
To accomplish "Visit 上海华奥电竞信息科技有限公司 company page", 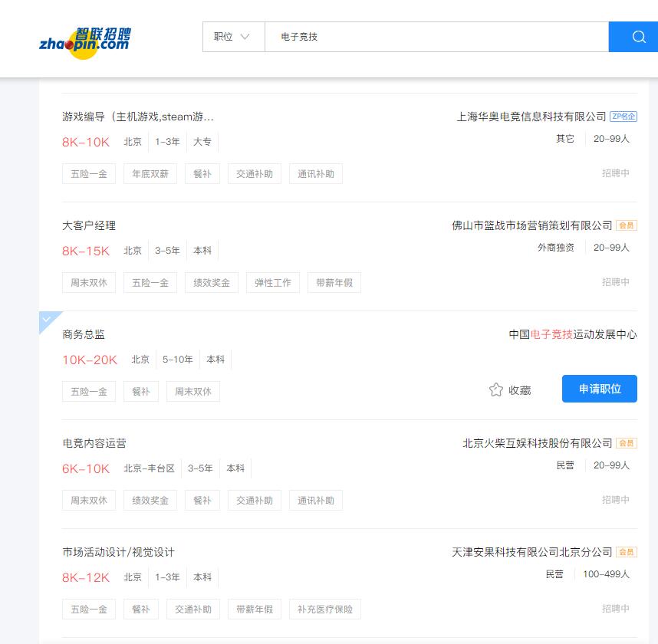I will pyautogui.click(x=531, y=117).
